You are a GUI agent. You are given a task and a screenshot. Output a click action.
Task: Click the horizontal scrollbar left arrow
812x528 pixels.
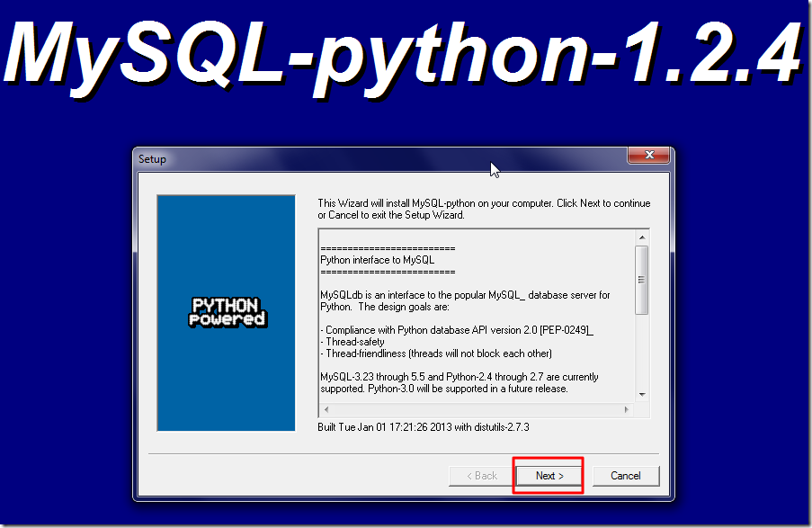pyautogui.click(x=326, y=409)
